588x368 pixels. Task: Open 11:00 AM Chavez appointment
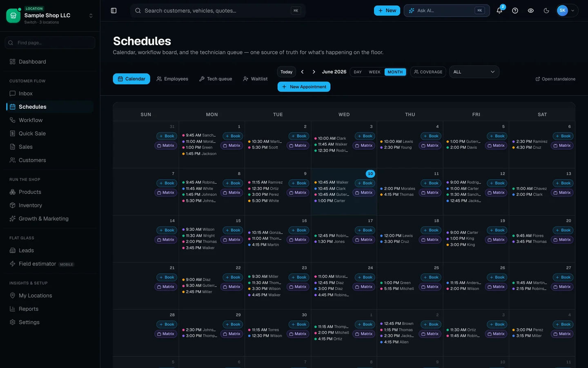click(x=529, y=189)
